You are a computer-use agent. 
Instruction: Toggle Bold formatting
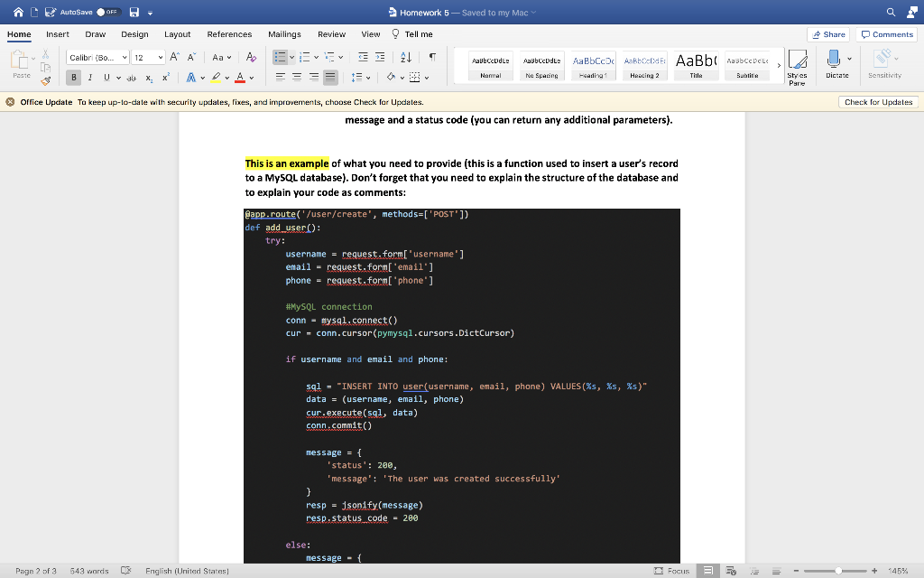(73, 79)
